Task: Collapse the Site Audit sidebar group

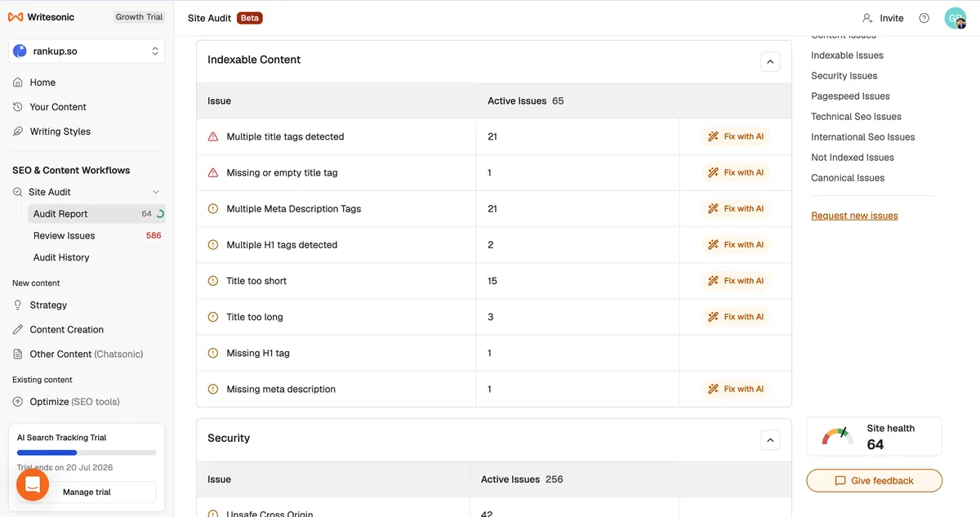Action: 156,192
